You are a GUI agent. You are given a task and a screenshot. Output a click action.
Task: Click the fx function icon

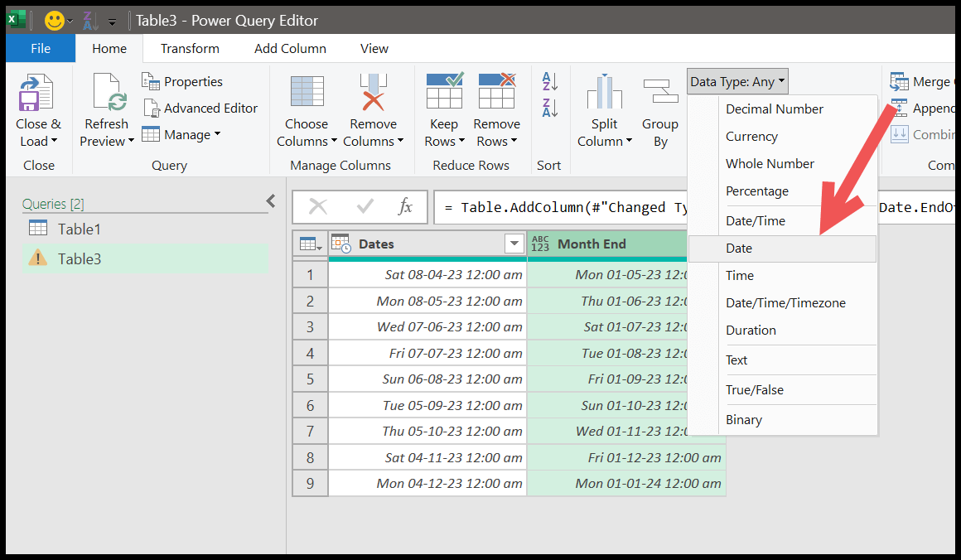pos(405,206)
